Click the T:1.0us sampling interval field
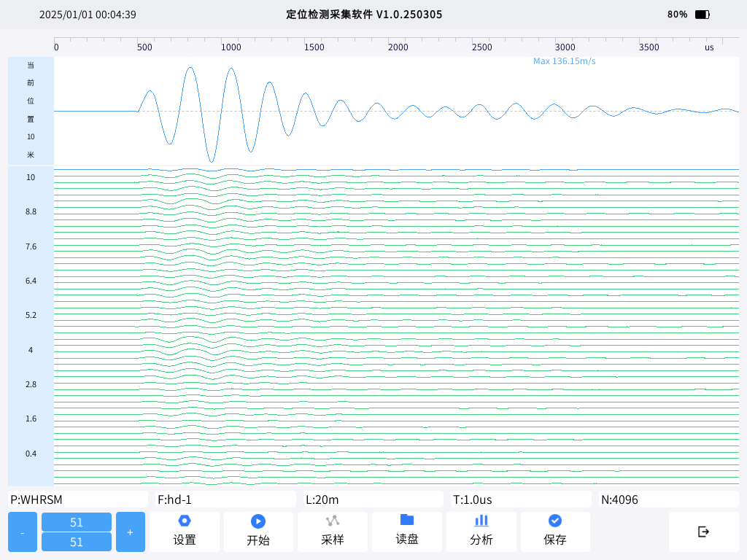The image size is (747, 560). [521, 499]
